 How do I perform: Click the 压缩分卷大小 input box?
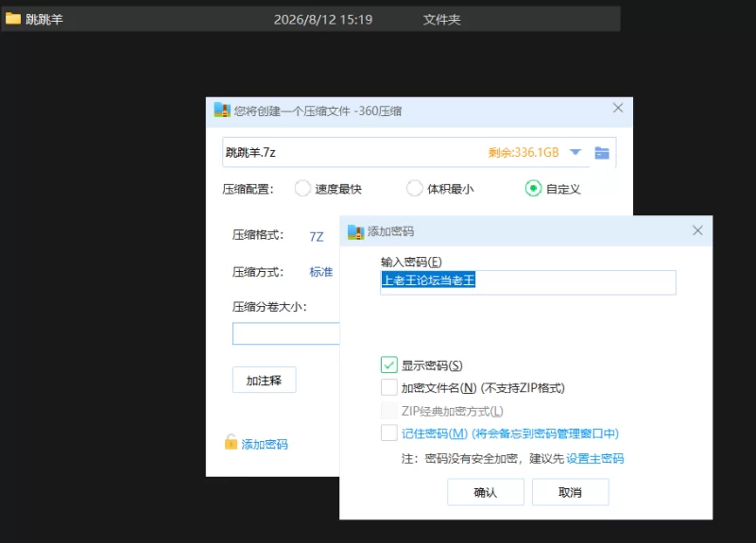pyautogui.click(x=286, y=333)
